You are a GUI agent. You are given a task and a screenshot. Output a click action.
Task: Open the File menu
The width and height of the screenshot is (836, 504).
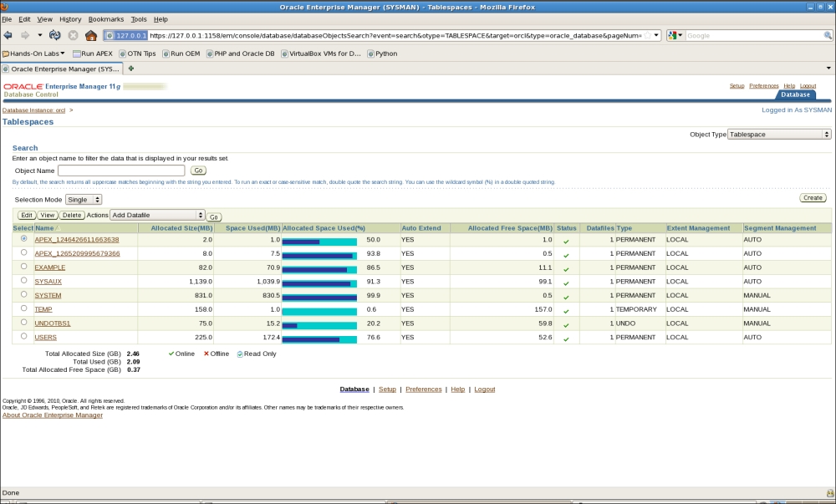[7, 19]
